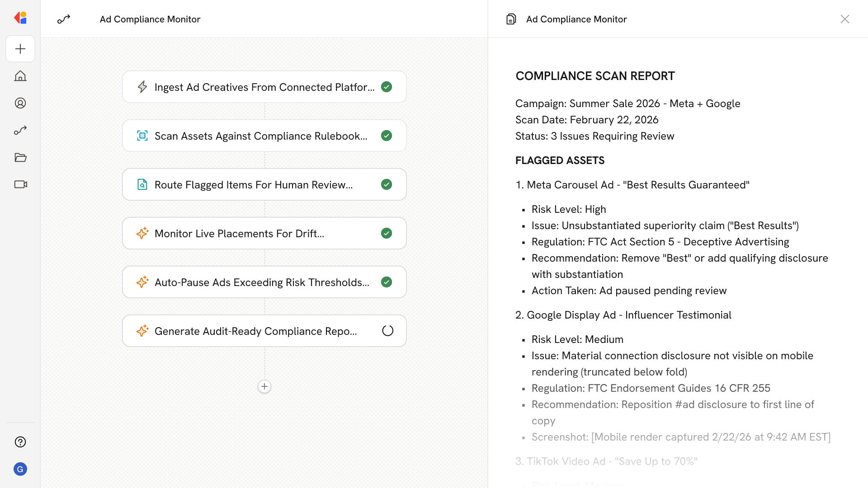
Task: Click the G user avatar
Action: click(x=20, y=469)
